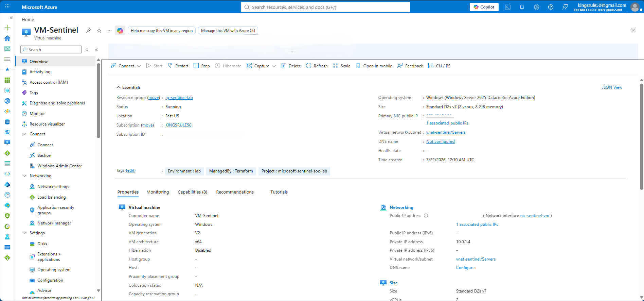The width and height of the screenshot is (644, 301).
Task: Click Feedback in the command bar
Action: (410, 66)
